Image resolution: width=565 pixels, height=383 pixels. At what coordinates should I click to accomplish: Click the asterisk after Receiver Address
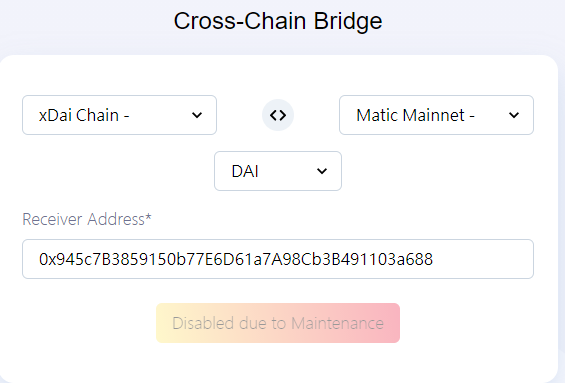[148, 216]
